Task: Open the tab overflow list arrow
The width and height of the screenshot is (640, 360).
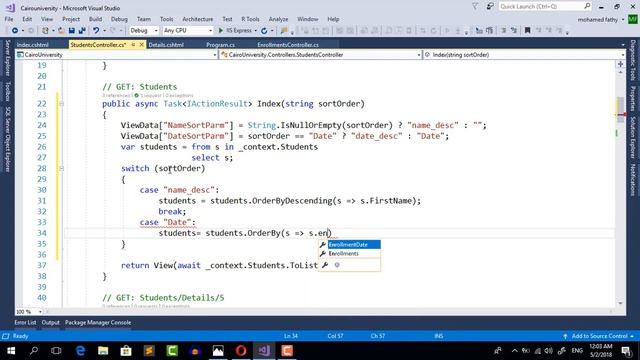Action: pyautogui.click(x=623, y=44)
